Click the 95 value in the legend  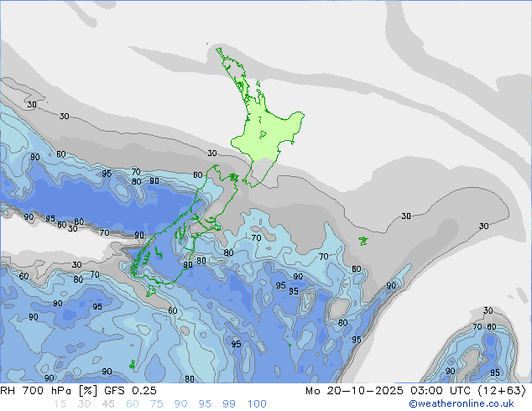[x=205, y=404]
